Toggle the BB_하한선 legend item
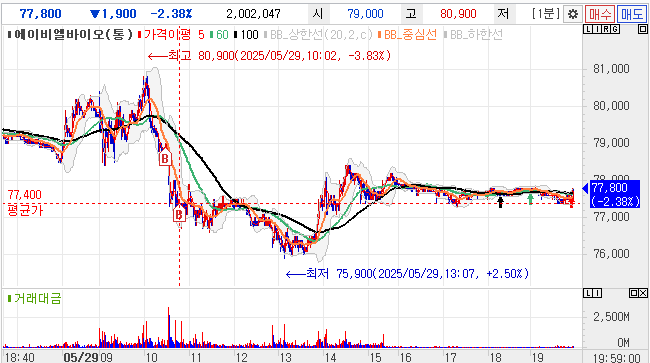 (473, 34)
